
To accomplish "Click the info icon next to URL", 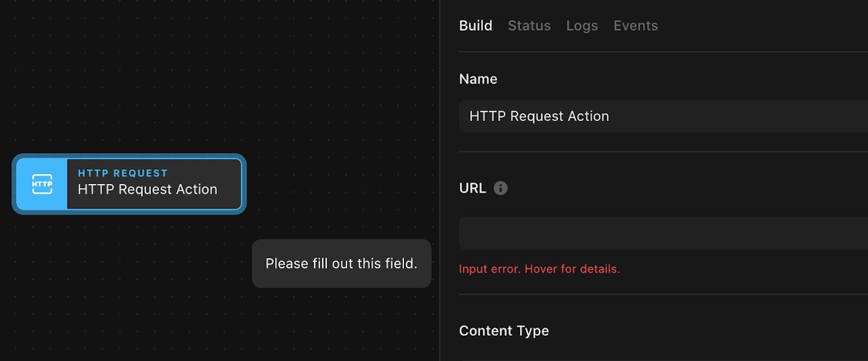I will pos(500,189).
